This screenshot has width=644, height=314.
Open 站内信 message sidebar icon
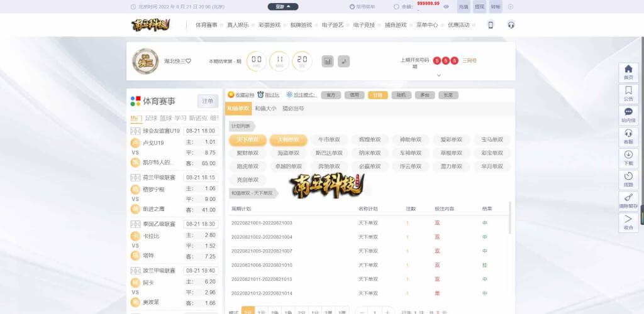[x=628, y=115]
